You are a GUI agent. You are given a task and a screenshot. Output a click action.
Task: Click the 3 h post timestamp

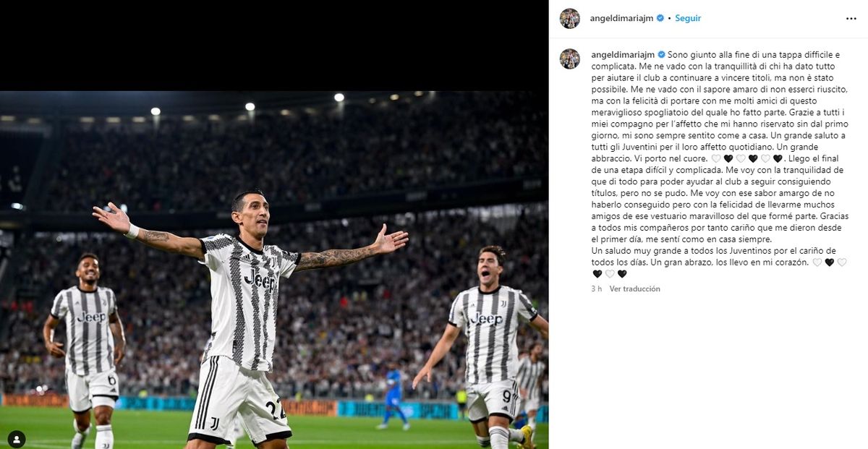click(x=596, y=288)
